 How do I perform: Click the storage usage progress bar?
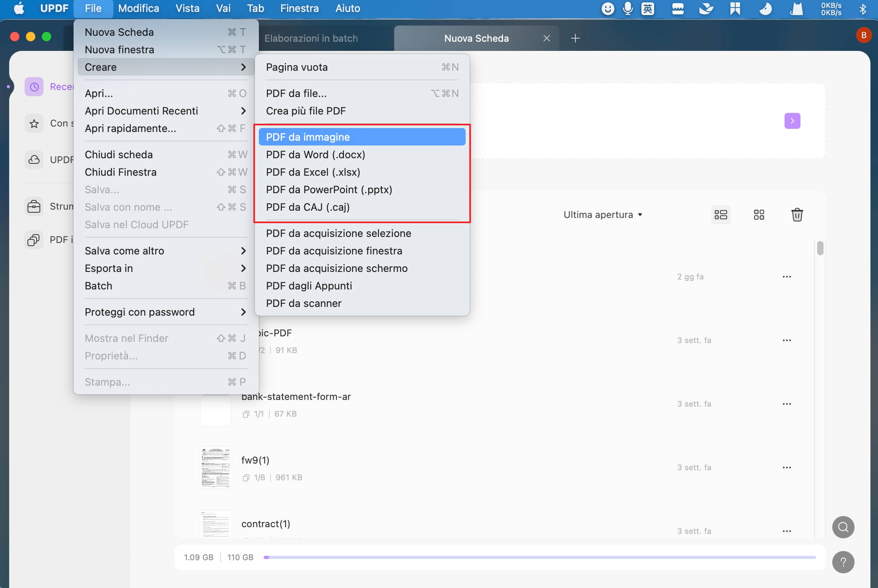(x=540, y=557)
